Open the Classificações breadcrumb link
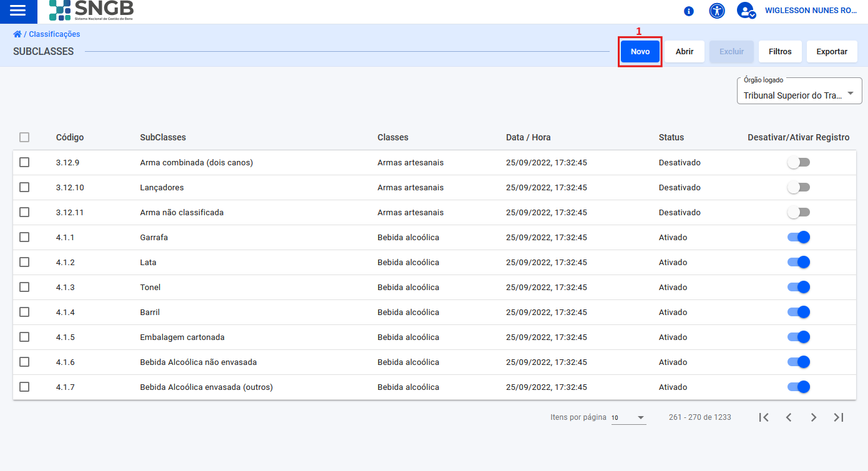The image size is (868, 471). point(54,34)
